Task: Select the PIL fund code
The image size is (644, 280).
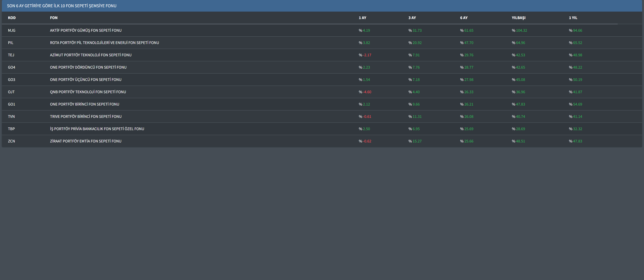Action: pos(10,43)
